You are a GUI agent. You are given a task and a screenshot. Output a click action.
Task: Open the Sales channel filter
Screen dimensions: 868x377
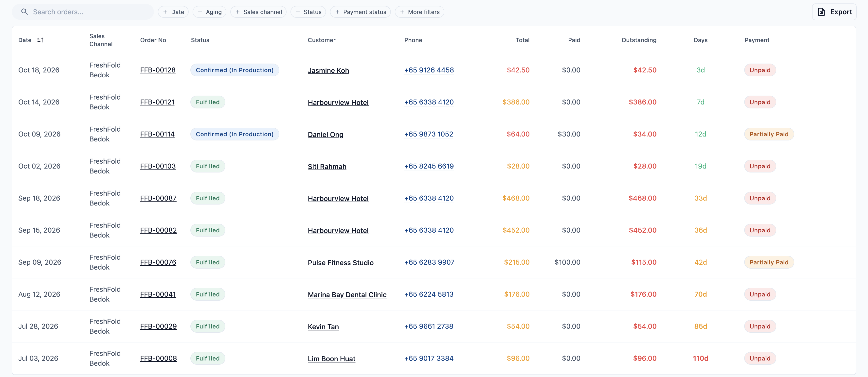(258, 12)
